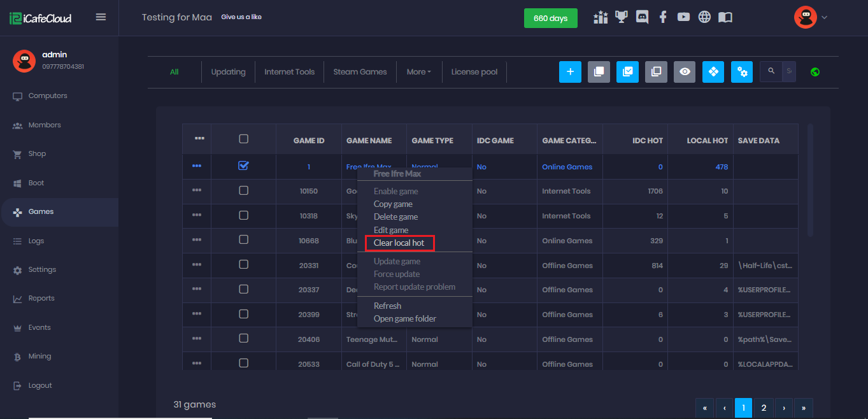
Task: Uncheck the checkbox for game ID 1
Action: tap(243, 166)
